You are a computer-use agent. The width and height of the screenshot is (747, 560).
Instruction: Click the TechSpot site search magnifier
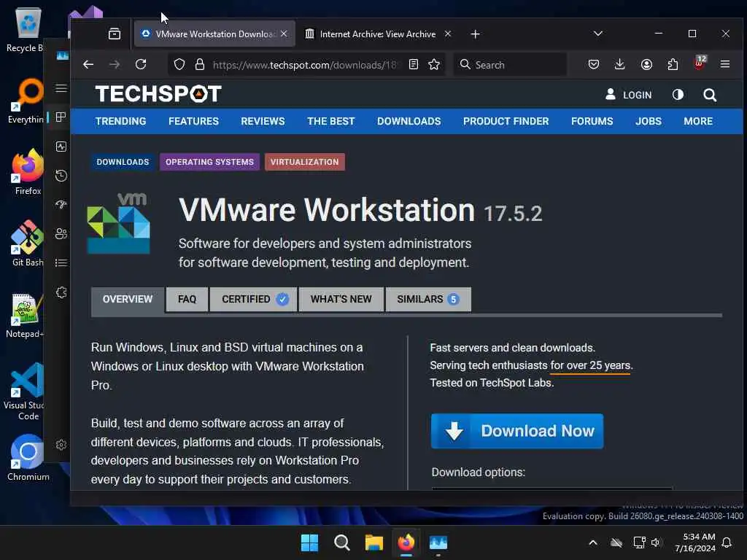point(710,95)
